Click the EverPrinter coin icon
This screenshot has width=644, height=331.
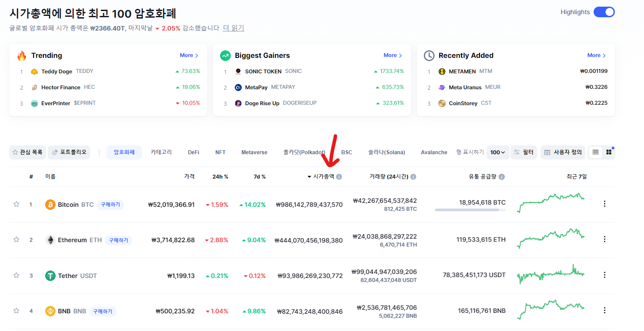coord(34,103)
